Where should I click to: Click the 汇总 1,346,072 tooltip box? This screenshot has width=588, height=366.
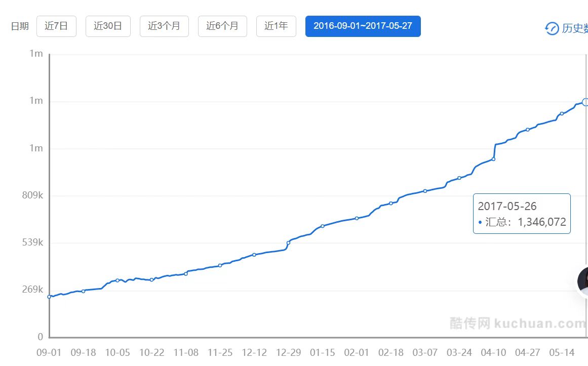point(522,214)
